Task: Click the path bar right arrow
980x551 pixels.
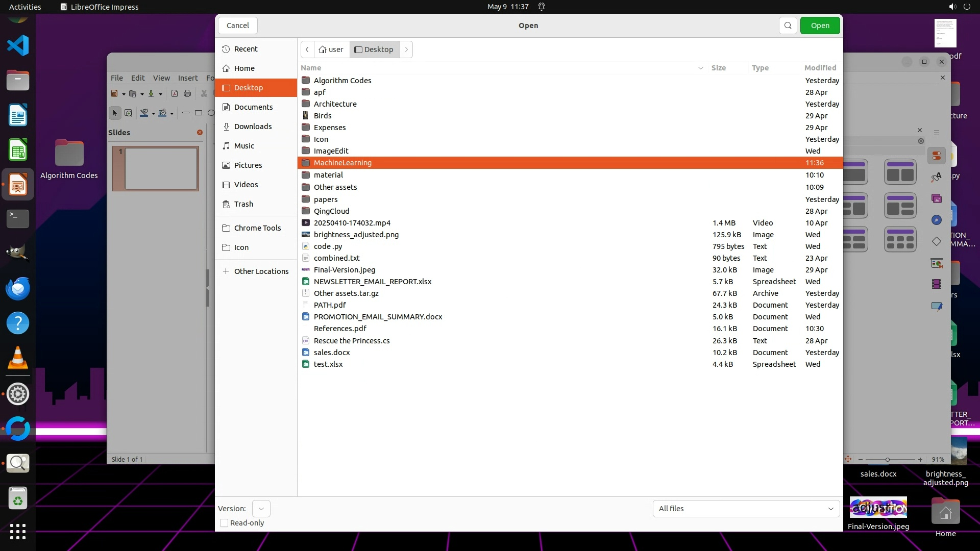Action: pyautogui.click(x=406, y=49)
